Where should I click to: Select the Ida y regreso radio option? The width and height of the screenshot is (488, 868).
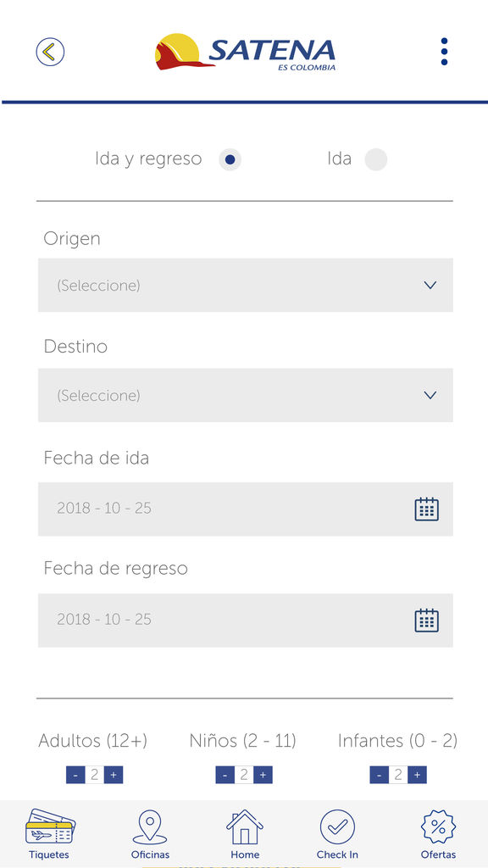[x=230, y=159]
